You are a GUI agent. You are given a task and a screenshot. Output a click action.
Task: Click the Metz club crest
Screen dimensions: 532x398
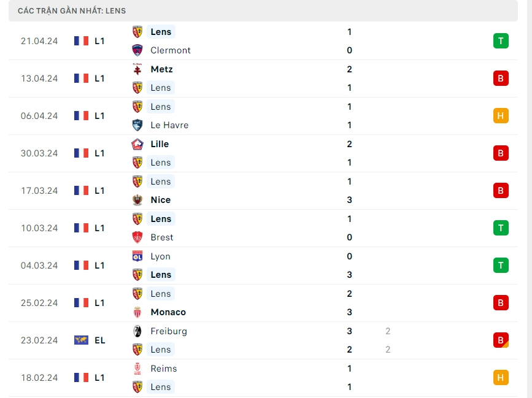(137, 69)
